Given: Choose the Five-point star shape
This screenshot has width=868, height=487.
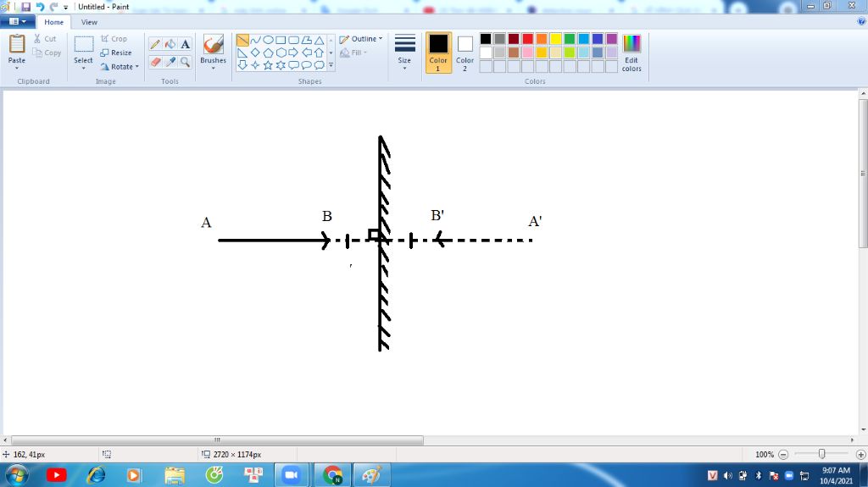Looking at the screenshot, I should click(x=268, y=65).
